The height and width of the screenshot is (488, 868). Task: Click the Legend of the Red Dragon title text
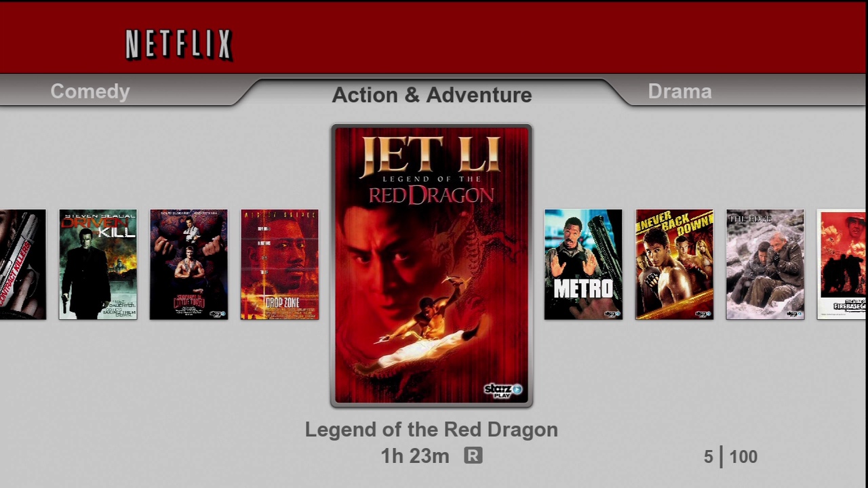click(431, 430)
